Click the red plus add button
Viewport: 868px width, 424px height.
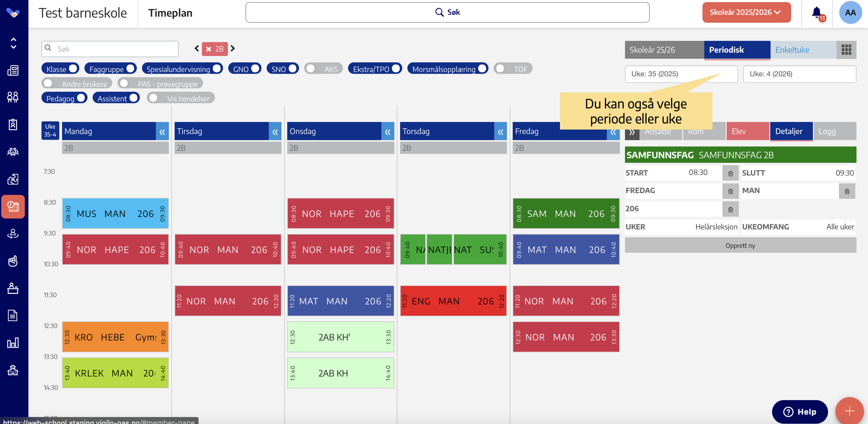click(x=849, y=411)
